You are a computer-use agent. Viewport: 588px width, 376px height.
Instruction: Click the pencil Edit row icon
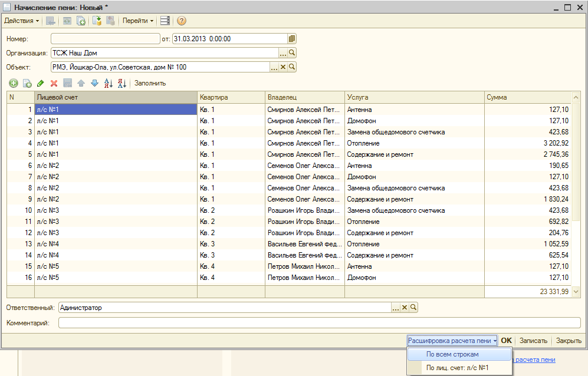tap(40, 83)
